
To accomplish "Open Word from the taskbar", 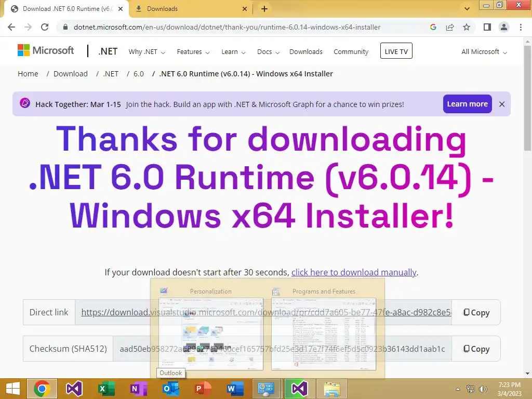I will pos(235,389).
